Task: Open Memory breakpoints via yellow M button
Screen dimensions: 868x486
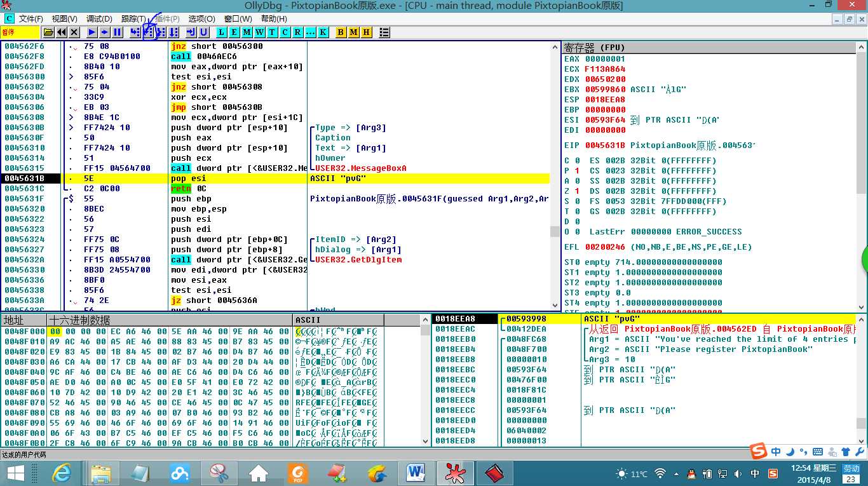Action: (353, 32)
